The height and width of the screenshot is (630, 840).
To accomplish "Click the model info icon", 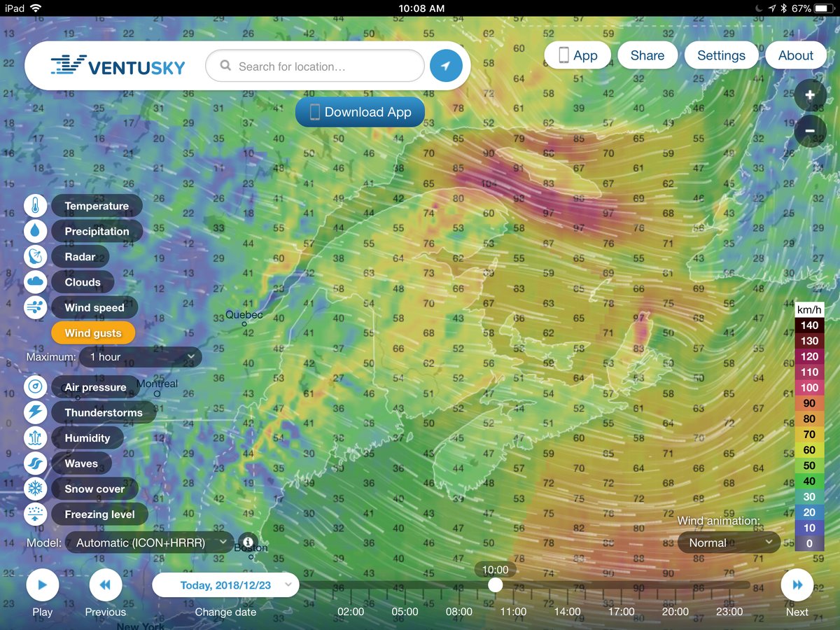I will [x=246, y=542].
